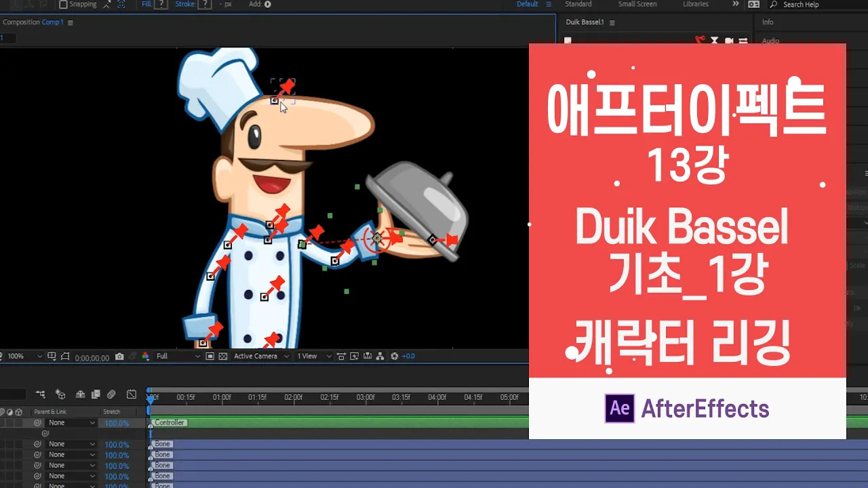The height and width of the screenshot is (488, 868).
Task: Click the Stretch column header
Action: click(x=112, y=412)
